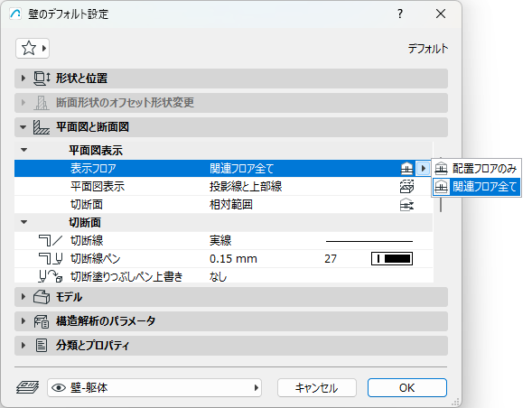
Task: Click the layers stack icon at bottom
Action: [28, 387]
